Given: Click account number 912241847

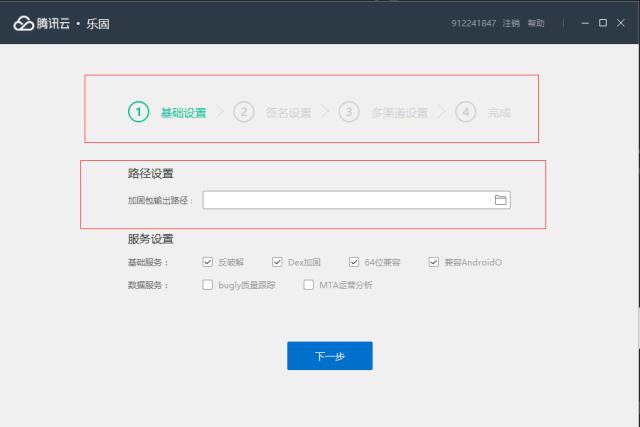Looking at the screenshot, I should (x=473, y=23).
